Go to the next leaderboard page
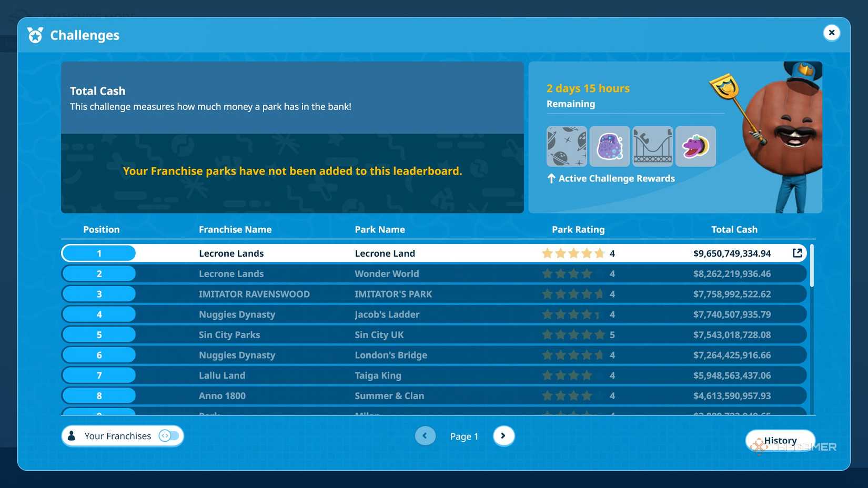Screen dimensions: 868x488 (503, 436)
